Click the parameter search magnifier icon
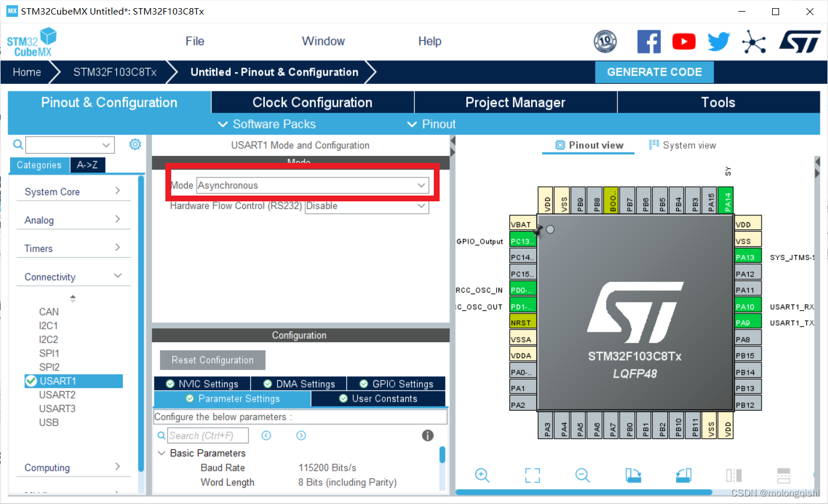This screenshot has height=504, width=828. 161,435
